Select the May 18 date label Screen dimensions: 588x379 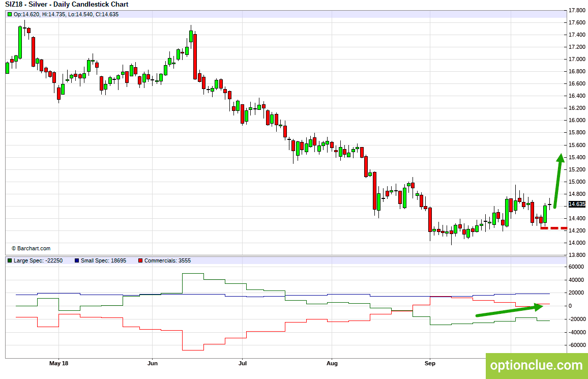tap(58, 363)
